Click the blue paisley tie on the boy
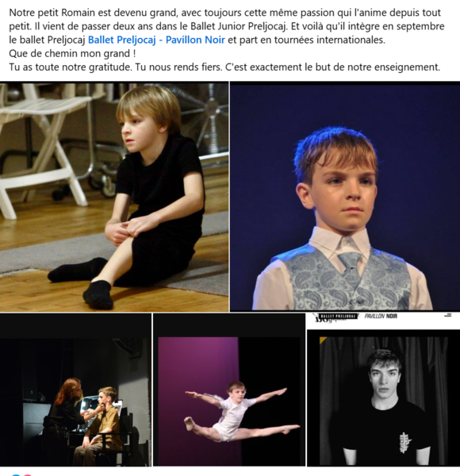 (351, 269)
